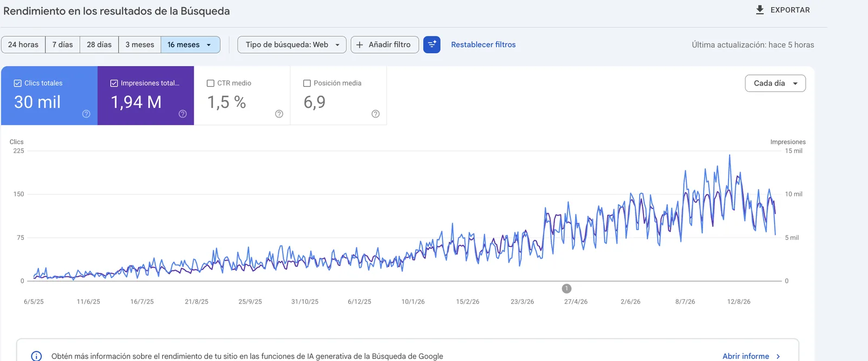Click the arrow next to Abrir informe
Screen dimensions: 868x361
coord(778,356)
